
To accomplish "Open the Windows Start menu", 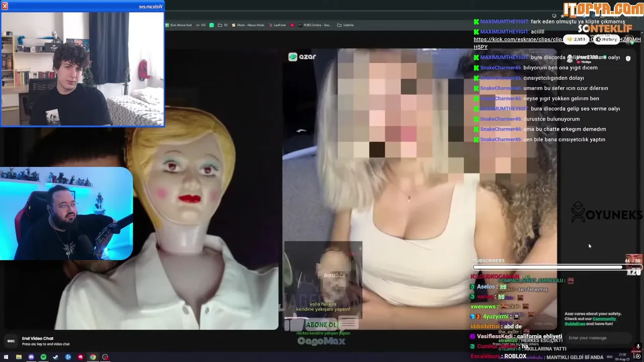I will pyautogui.click(x=6, y=357).
